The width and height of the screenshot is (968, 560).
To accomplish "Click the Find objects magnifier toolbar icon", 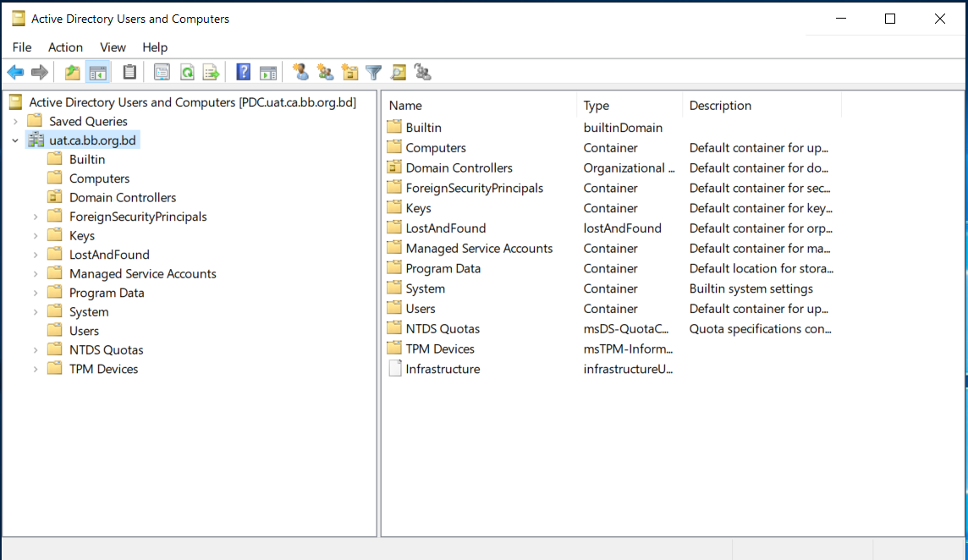I will pos(399,72).
